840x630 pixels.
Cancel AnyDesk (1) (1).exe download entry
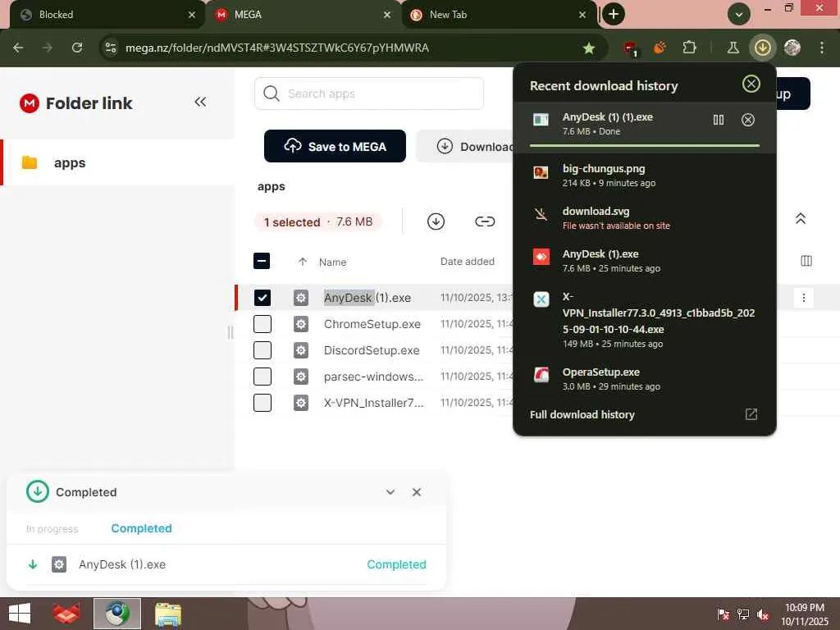(x=748, y=120)
